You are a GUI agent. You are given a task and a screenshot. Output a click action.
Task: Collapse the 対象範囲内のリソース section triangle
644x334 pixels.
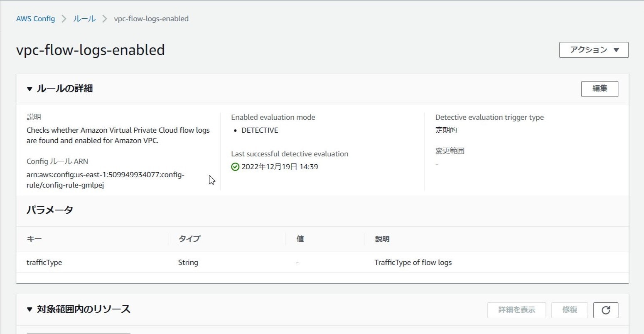(29, 309)
